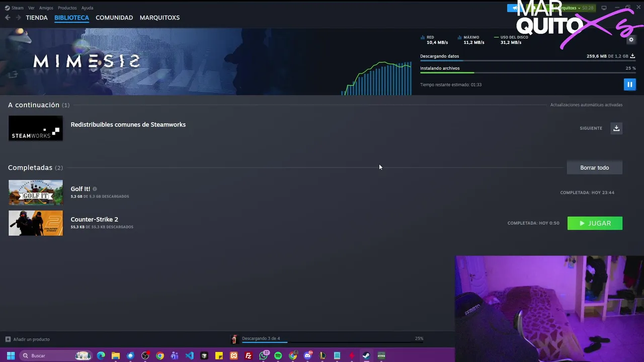Open the Ver menu

(x=32, y=8)
